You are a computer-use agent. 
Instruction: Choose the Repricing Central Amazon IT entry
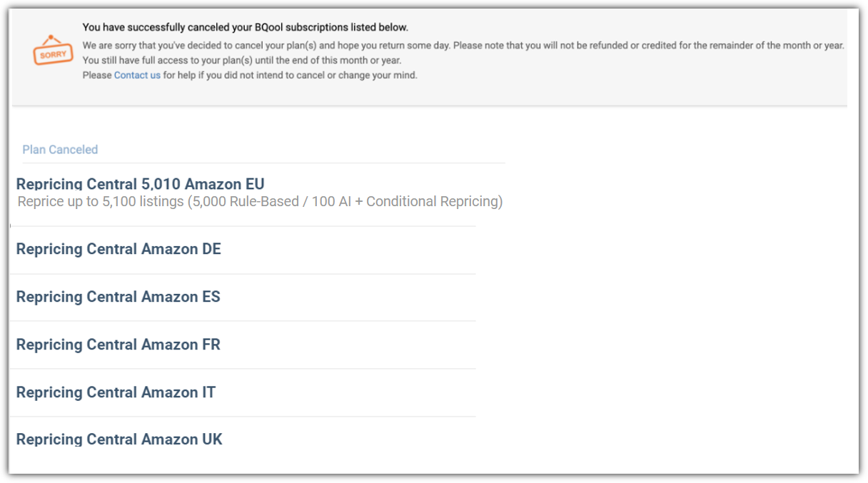pyautogui.click(x=116, y=392)
